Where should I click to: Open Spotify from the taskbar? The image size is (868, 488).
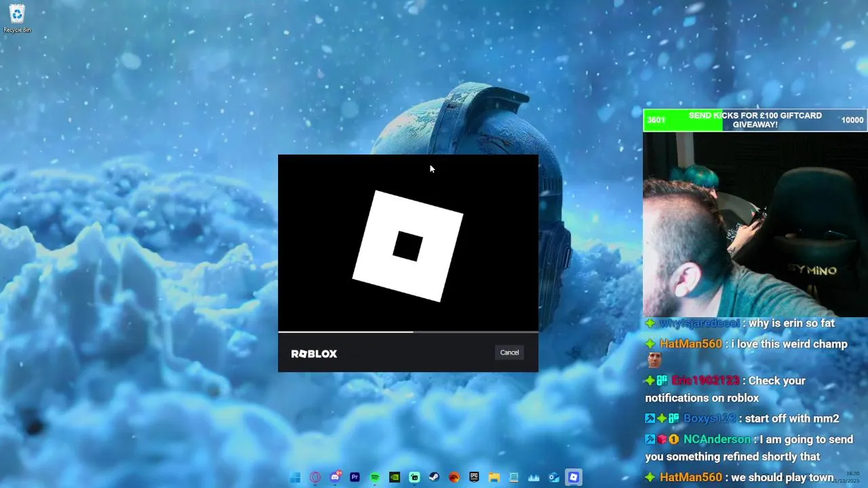(x=375, y=477)
